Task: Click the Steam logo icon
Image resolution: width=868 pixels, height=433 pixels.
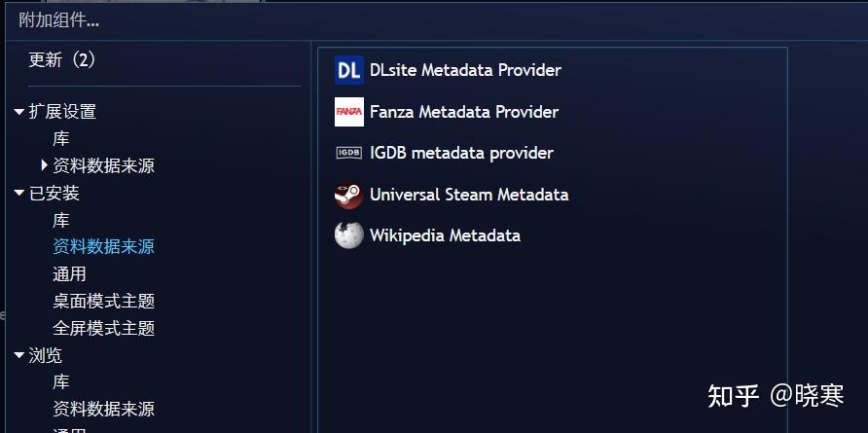Action: tap(348, 195)
